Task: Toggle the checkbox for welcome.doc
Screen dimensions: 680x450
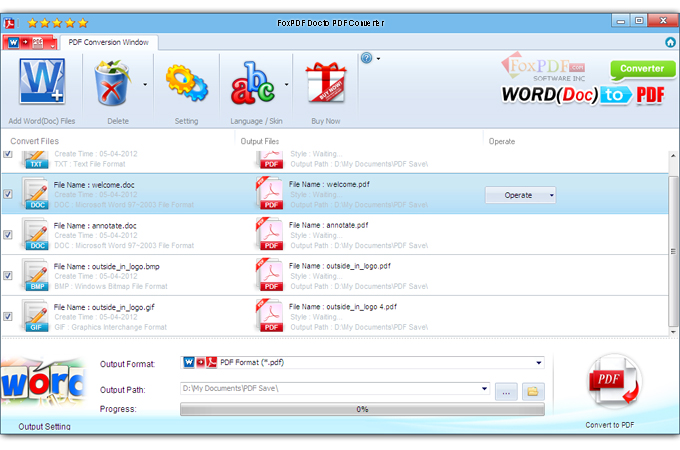Action: coord(8,194)
